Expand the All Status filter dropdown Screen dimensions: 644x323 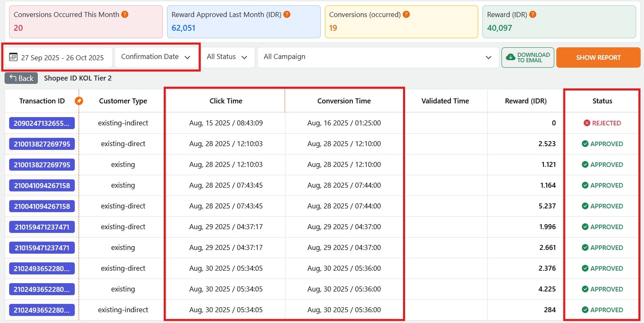(x=227, y=57)
